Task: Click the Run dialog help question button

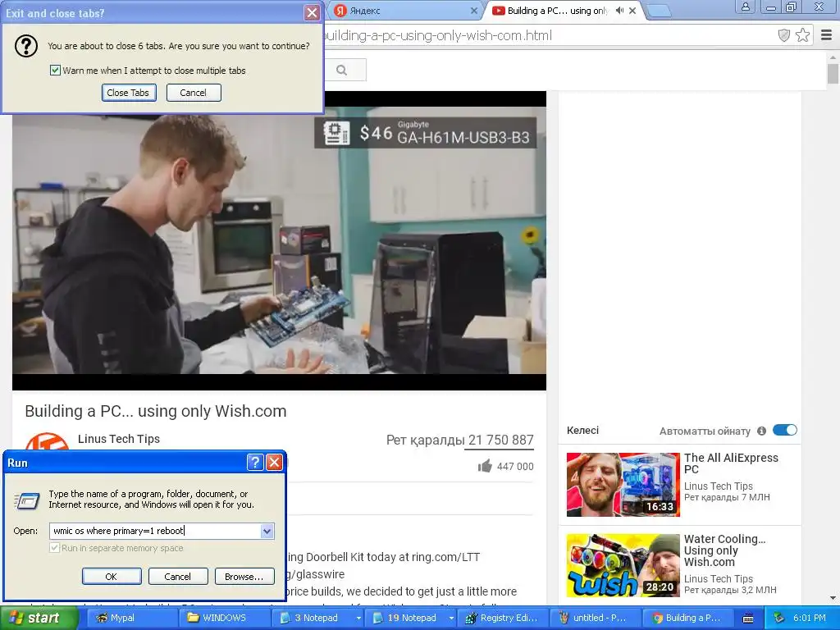Action: click(255, 463)
